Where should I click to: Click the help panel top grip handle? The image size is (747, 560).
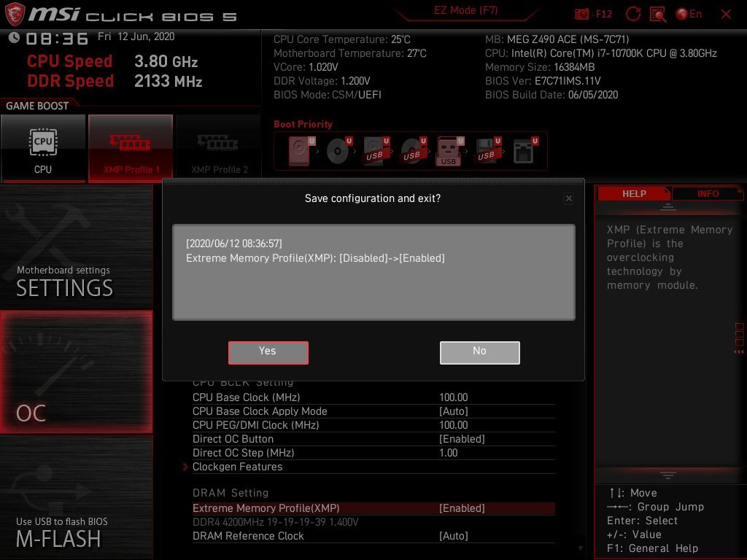click(x=668, y=206)
